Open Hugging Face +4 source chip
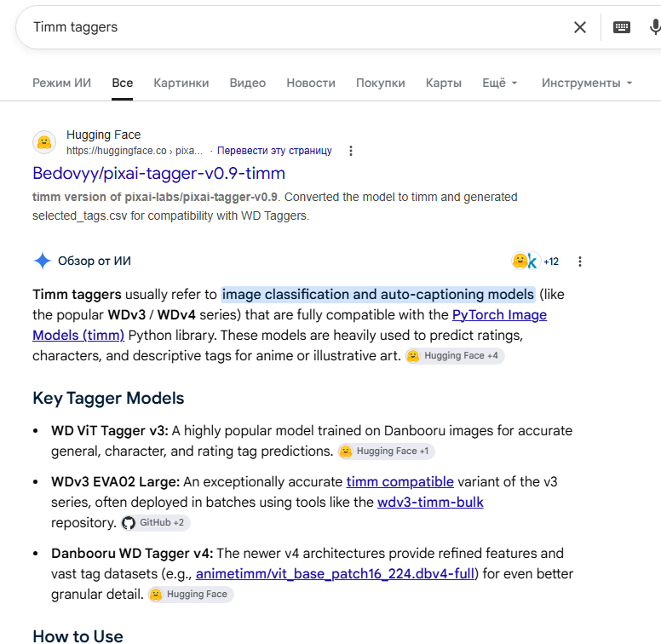Image resolution: width=661 pixels, height=644 pixels. 455,356
